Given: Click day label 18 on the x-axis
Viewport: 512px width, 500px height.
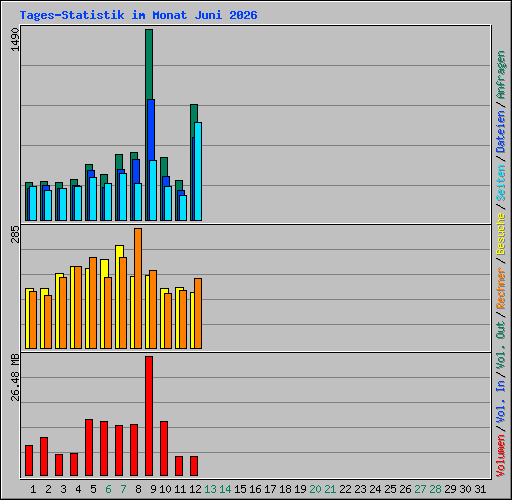Looking at the screenshot, I should point(285,489).
